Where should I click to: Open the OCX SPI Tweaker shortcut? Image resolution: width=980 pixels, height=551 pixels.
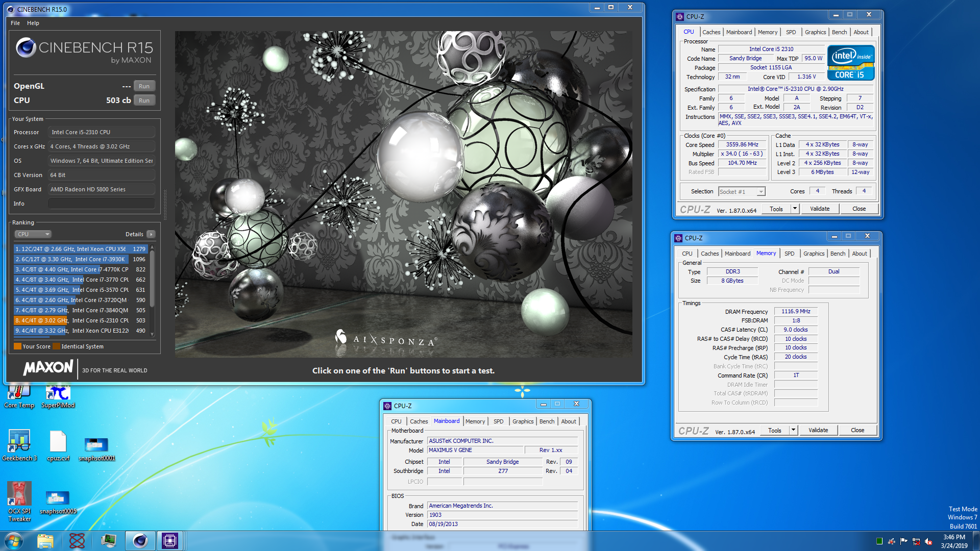[x=19, y=501]
